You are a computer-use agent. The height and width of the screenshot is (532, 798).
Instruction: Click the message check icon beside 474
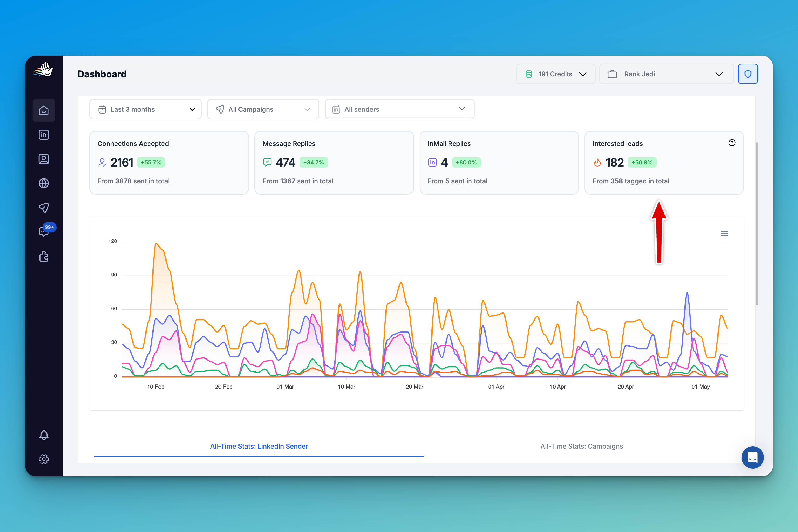pyautogui.click(x=267, y=163)
